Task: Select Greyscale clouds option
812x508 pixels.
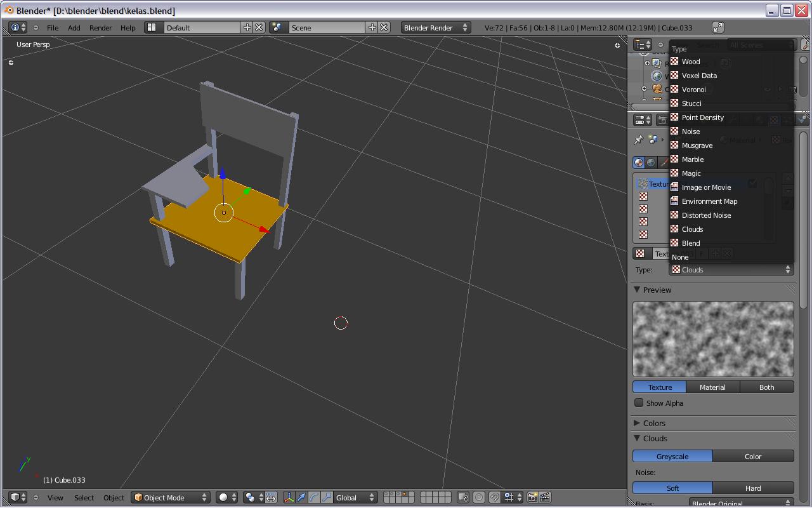Action: pos(672,456)
